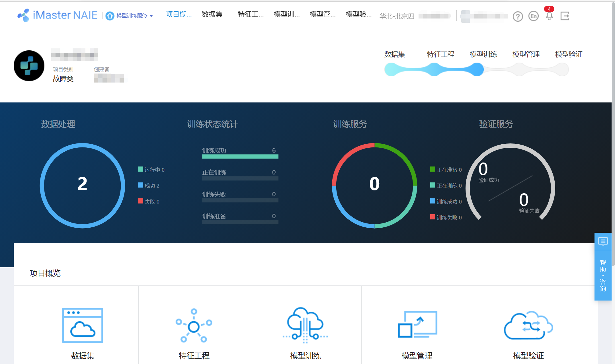Open the 特征工程 card link
This screenshot has height=364, width=615.
point(194,326)
